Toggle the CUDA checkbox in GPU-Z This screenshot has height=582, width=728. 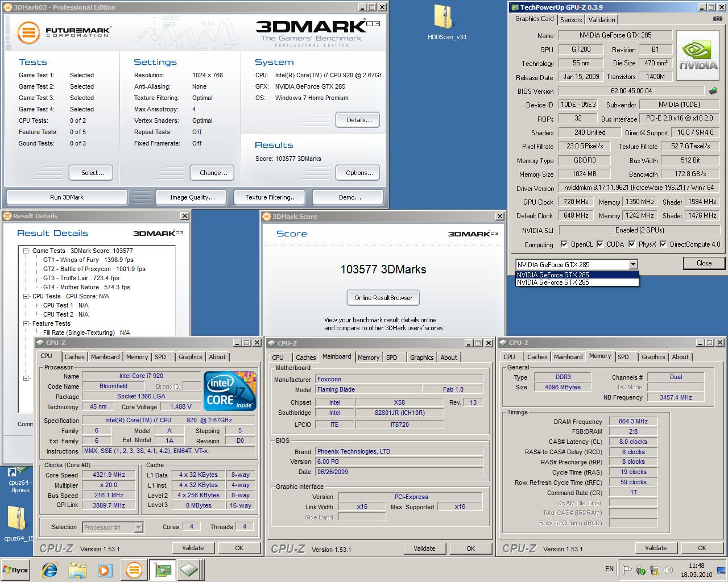(x=599, y=244)
